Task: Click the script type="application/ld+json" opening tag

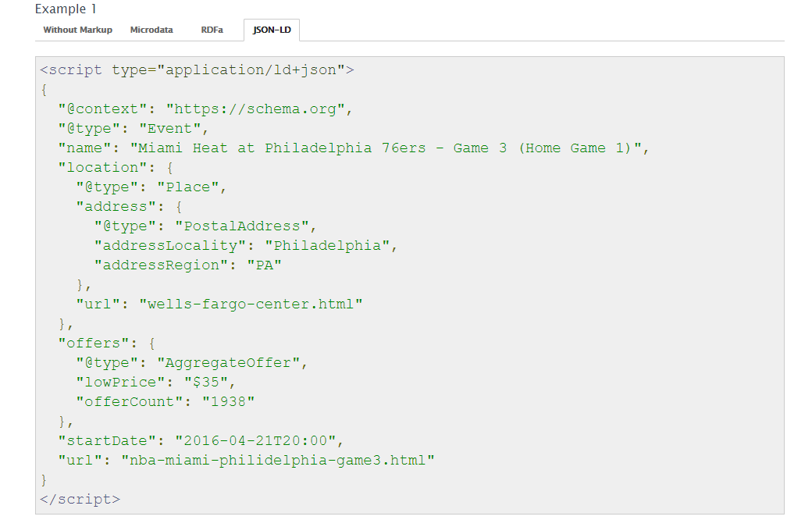Action: 197,70
